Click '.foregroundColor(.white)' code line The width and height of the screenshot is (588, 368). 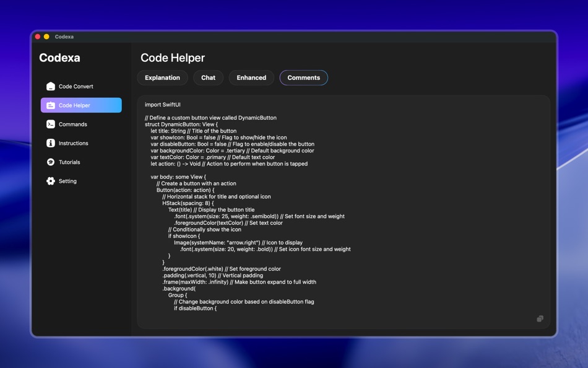pyautogui.click(x=221, y=269)
